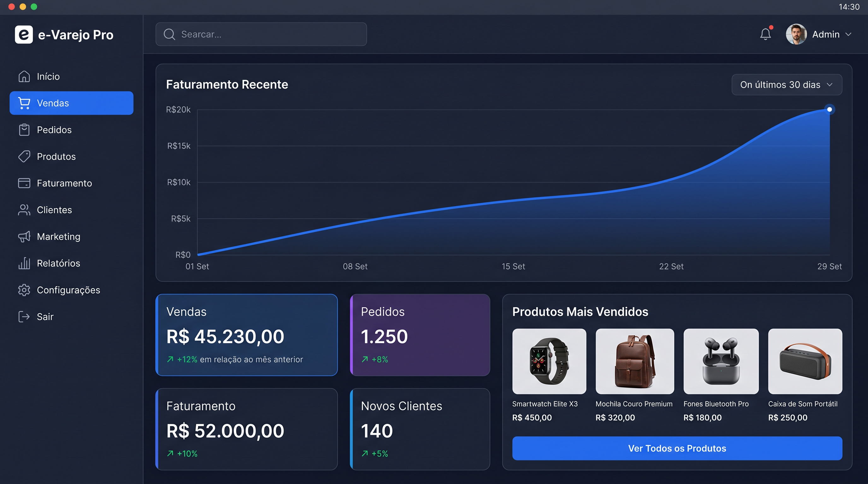Click the Admin profile avatar

(x=796, y=34)
